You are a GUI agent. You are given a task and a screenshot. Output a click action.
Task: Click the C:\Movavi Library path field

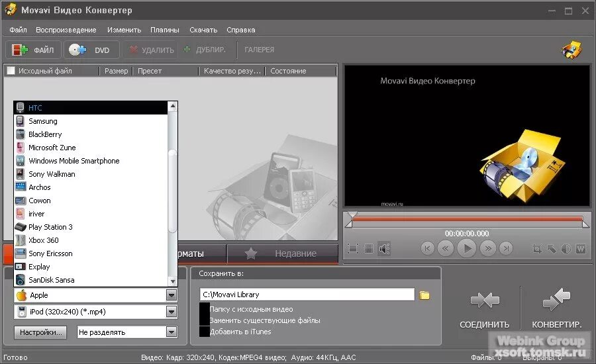[x=307, y=295]
